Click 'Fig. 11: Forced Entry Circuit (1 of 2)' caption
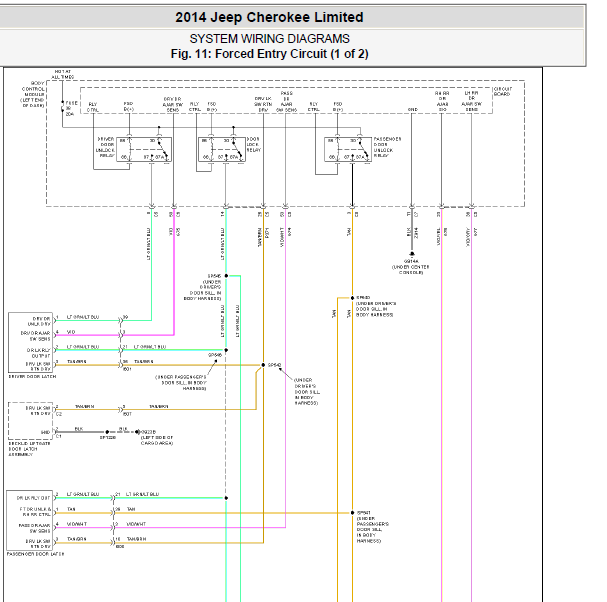 tap(269, 53)
